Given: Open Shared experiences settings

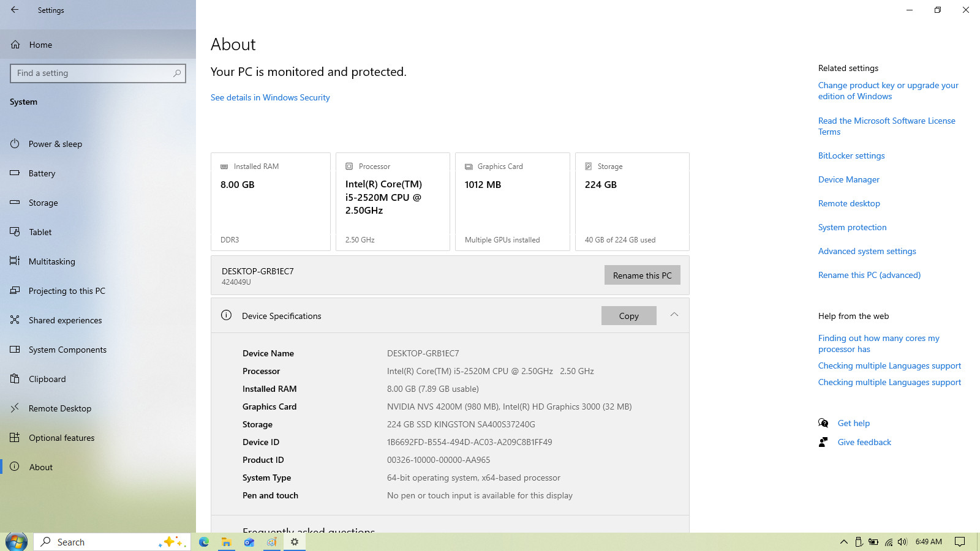Looking at the screenshot, I should pyautogui.click(x=98, y=320).
